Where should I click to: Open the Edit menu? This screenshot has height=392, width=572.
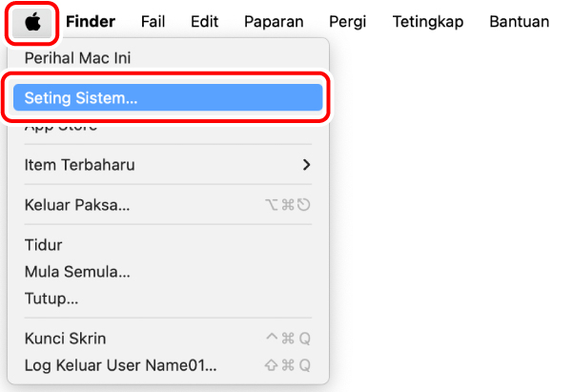[x=204, y=21]
